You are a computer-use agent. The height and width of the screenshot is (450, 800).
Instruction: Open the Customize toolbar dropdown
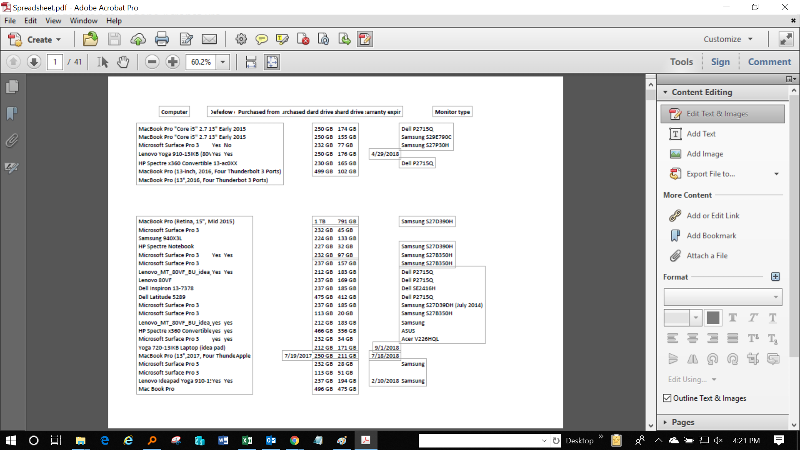tap(728, 39)
